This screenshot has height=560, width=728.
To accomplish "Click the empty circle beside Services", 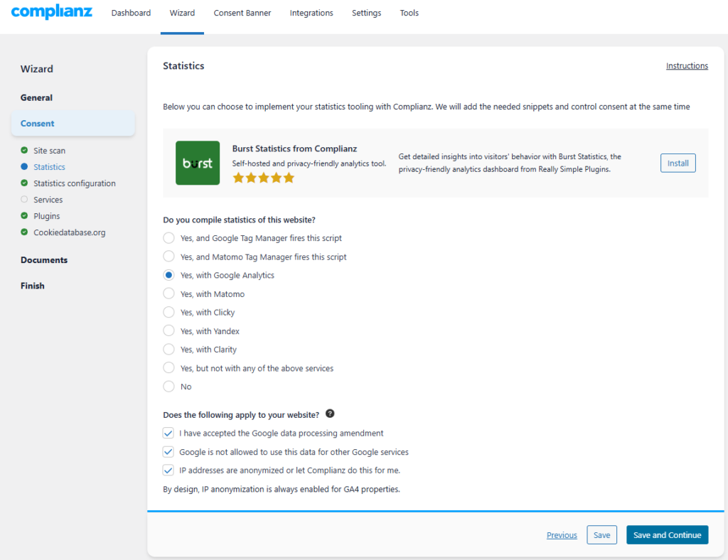I will 24,199.
